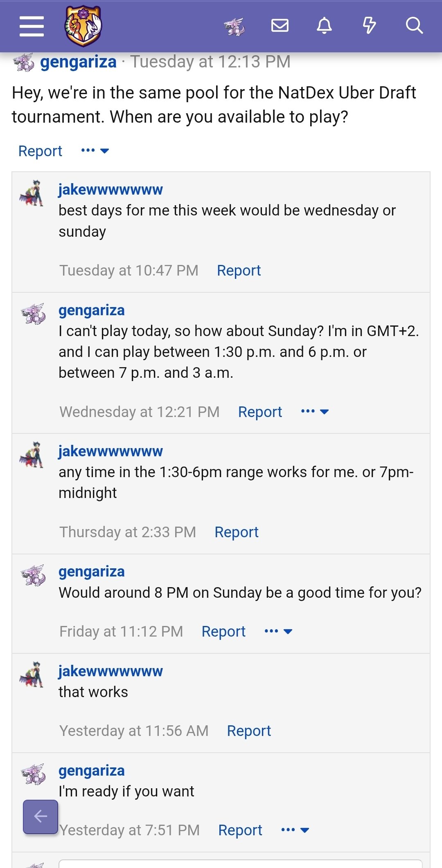The image size is (442, 868).
Task: Open the search magnifier icon
Action: point(414,26)
